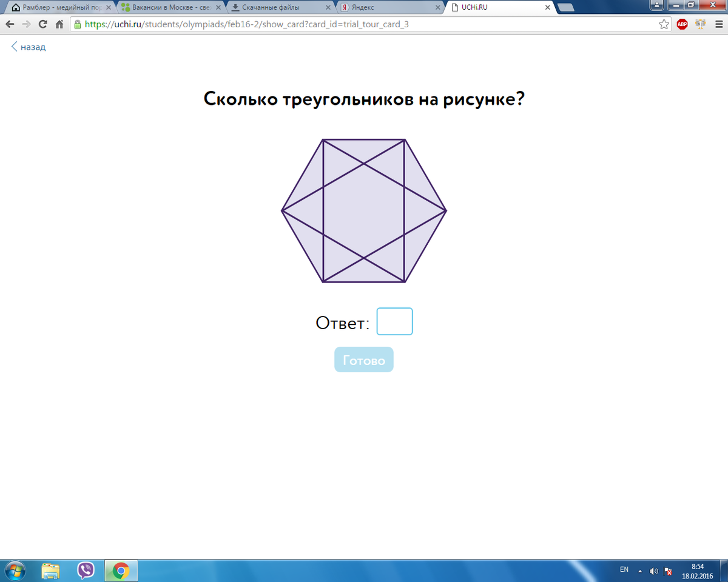Launch Viber from the taskbar
The width and height of the screenshot is (728, 582).
tap(86, 570)
